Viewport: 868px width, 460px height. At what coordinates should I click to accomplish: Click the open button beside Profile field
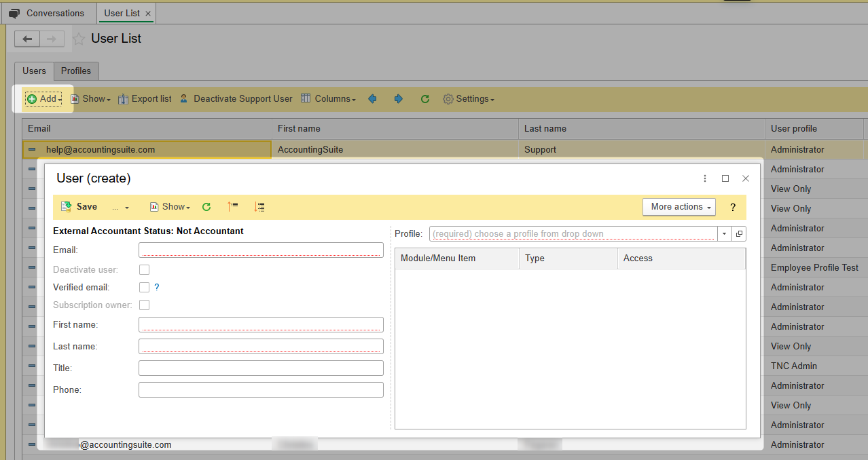point(740,234)
